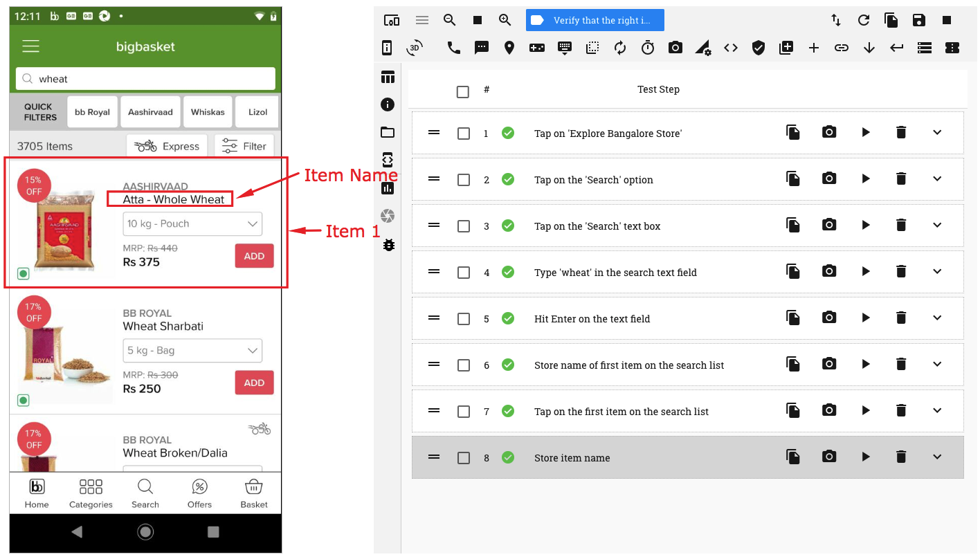Click the swap vertical arrows icon
Viewport: 980px width, 559px height.
coord(836,20)
